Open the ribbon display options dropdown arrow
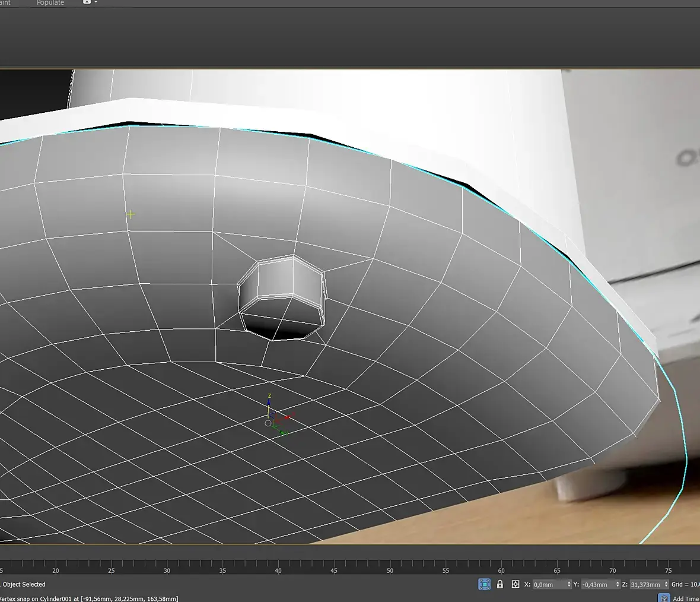 coord(96,2)
